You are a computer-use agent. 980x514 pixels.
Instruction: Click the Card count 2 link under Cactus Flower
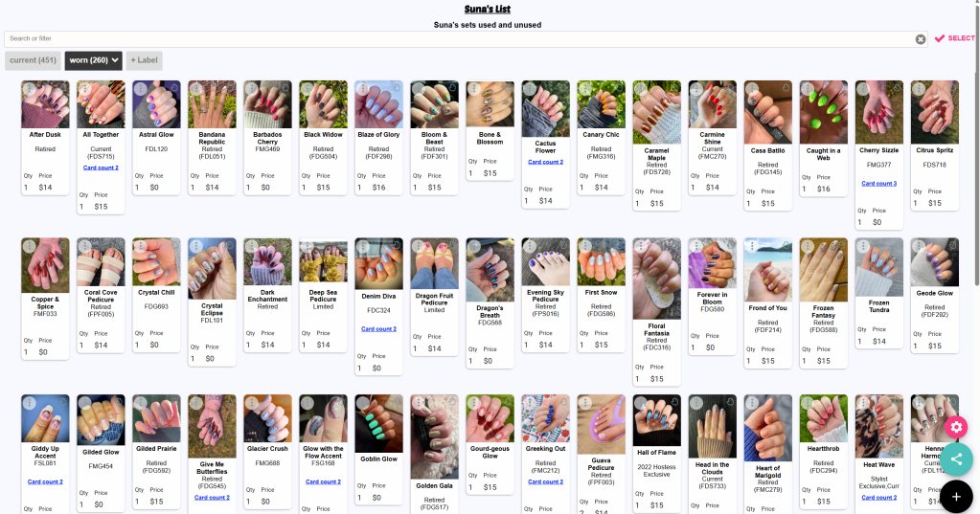(x=546, y=163)
